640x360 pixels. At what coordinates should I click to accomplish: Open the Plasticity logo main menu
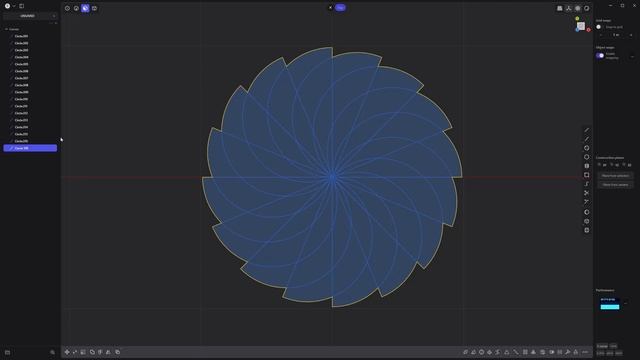(x=7, y=6)
